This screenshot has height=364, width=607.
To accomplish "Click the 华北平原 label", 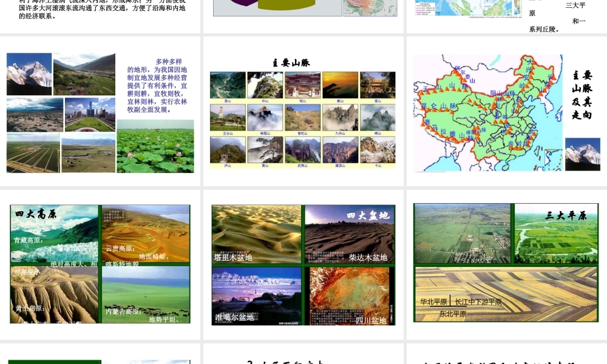I will click(x=433, y=302).
